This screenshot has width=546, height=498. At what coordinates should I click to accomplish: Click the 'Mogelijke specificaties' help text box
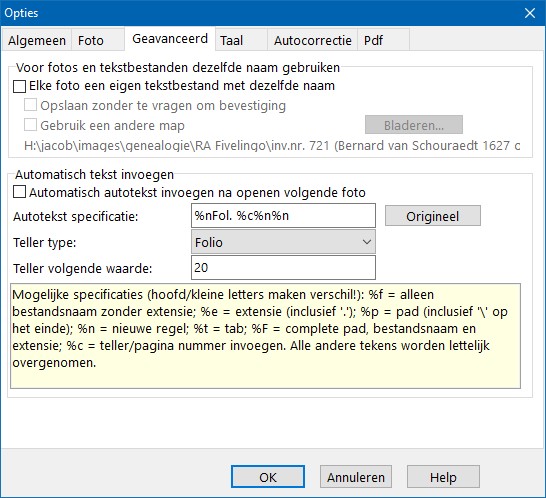point(265,336)
